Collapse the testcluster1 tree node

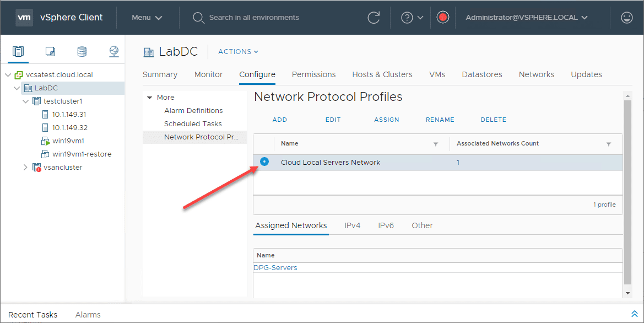25,101
